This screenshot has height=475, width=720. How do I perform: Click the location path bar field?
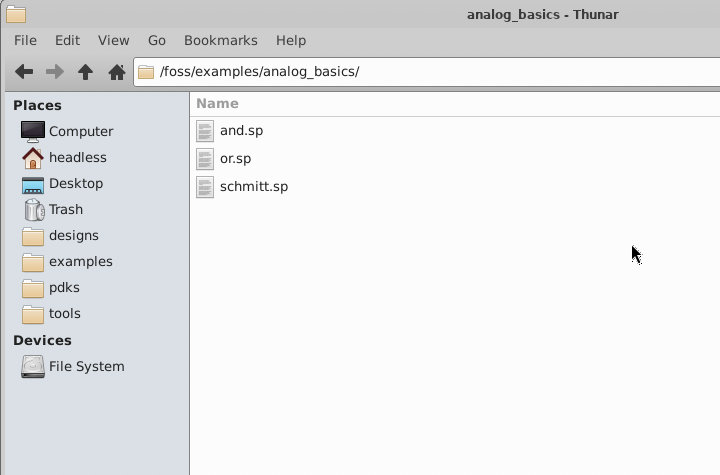click(x=430, y=72)
